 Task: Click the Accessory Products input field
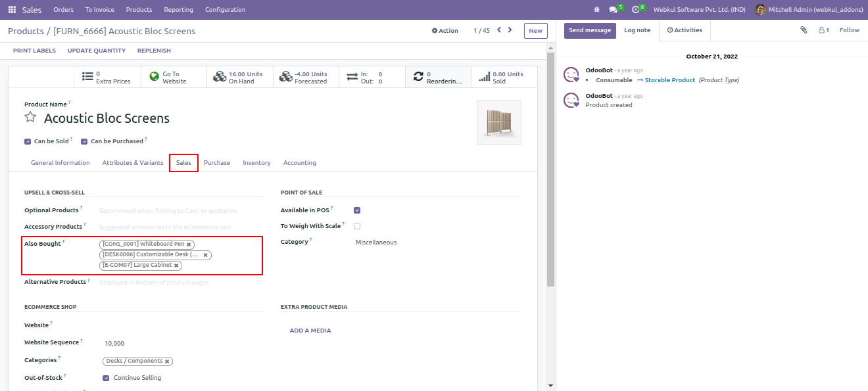coord(181,226)
